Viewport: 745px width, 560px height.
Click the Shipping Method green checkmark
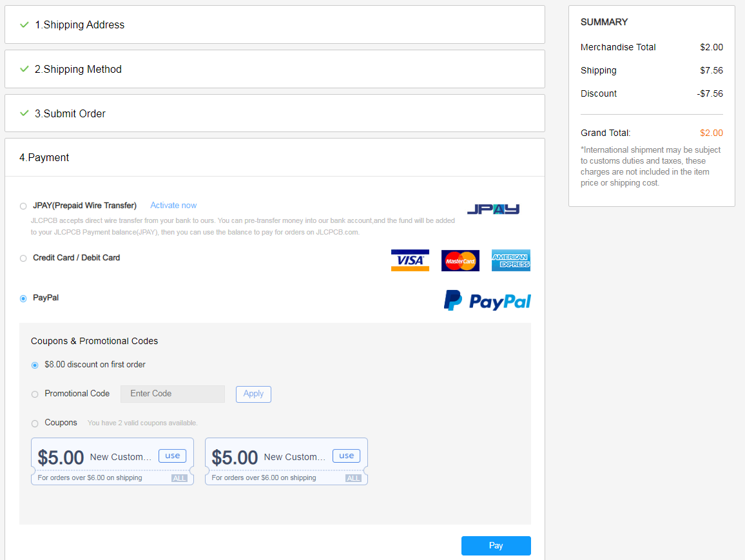(x=24, y=69)
